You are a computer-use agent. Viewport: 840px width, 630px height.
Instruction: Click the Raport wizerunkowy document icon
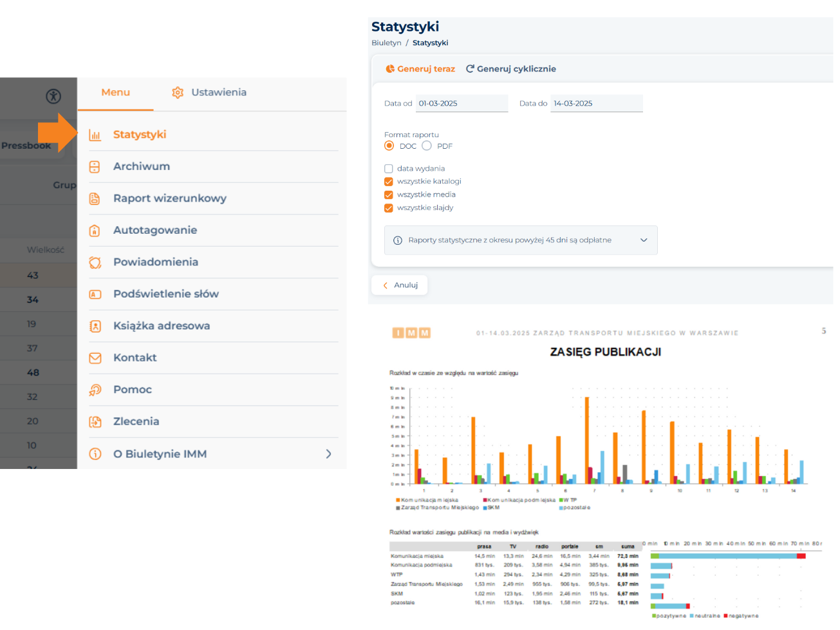95,198
